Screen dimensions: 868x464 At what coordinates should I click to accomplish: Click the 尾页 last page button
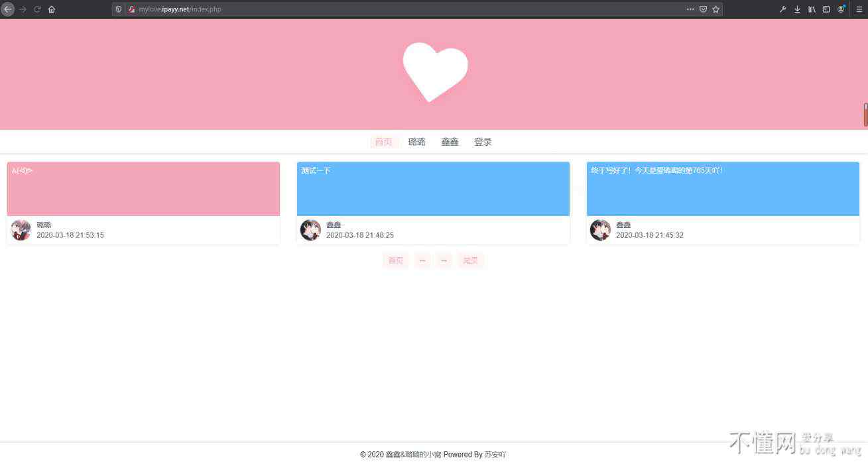(x=470, y=261)
